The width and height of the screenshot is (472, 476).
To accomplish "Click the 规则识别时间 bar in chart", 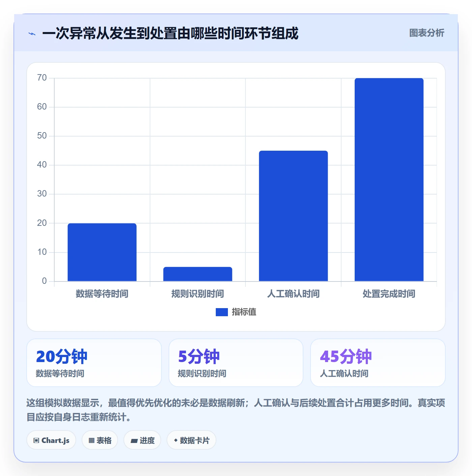I will click(198, 274).
